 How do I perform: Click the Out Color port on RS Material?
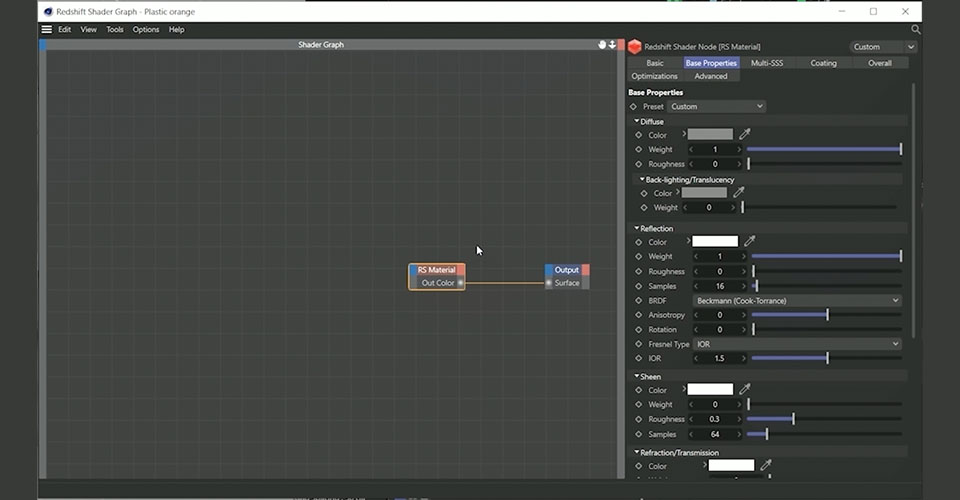pos(460,283)
